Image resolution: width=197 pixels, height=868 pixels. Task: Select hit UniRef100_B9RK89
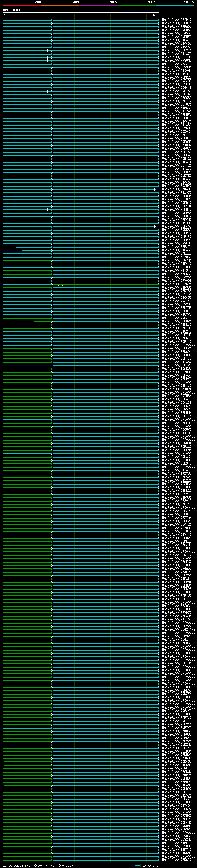click(176, 230)
